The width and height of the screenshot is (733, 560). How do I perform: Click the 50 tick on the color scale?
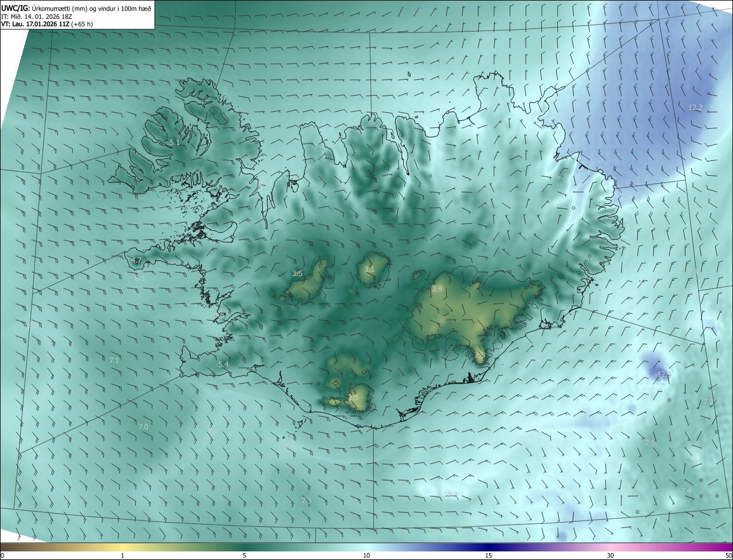point(728,556)
